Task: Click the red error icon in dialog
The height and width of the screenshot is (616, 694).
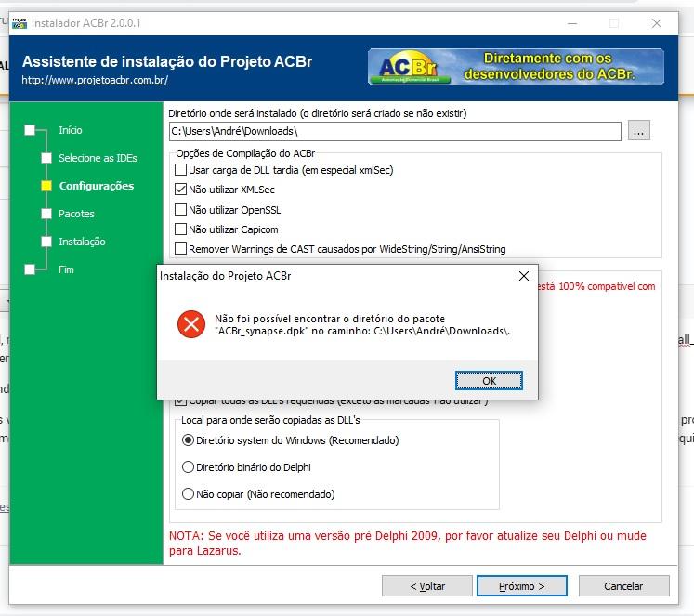Action: click(x=191, y=324)
